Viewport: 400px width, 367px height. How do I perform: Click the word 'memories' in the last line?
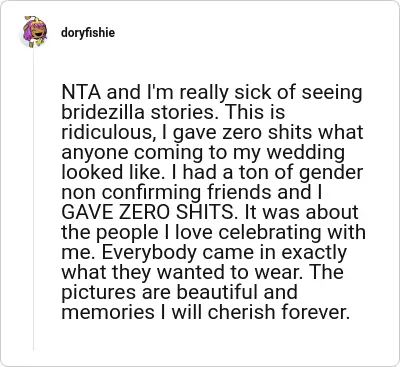[x=108, y=312]
